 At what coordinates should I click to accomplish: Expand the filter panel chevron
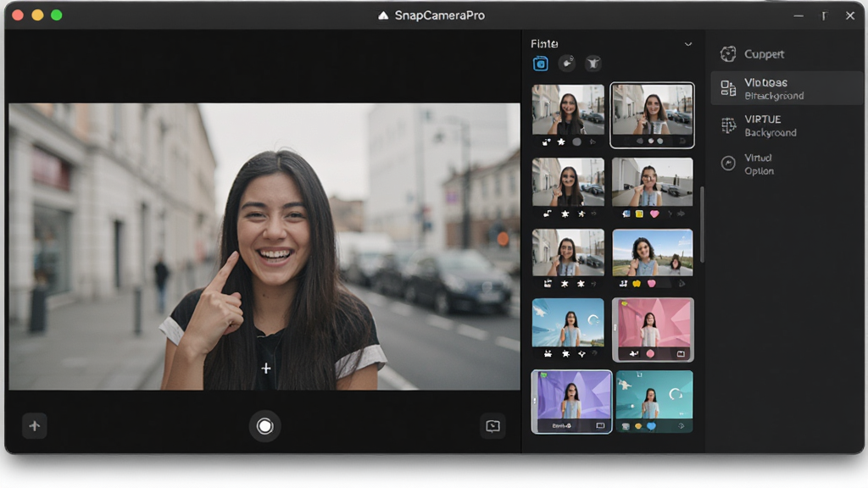point(688,44)
